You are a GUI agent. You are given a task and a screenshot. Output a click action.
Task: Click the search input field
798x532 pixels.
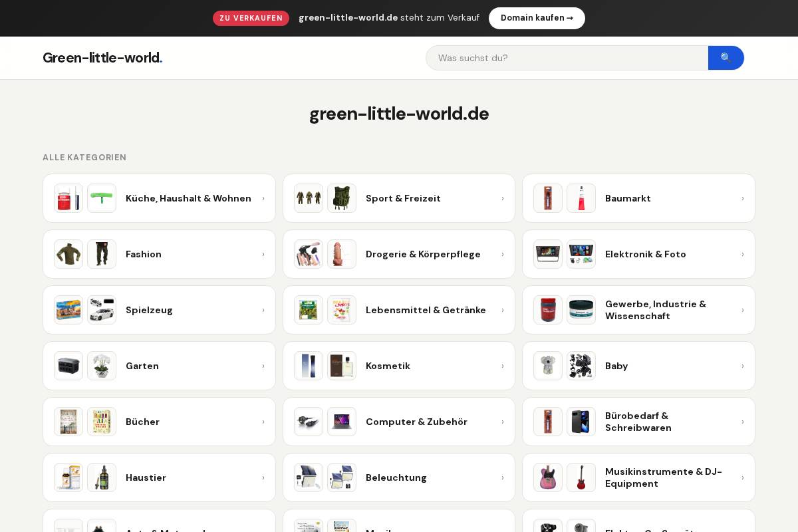pos(567,58)
